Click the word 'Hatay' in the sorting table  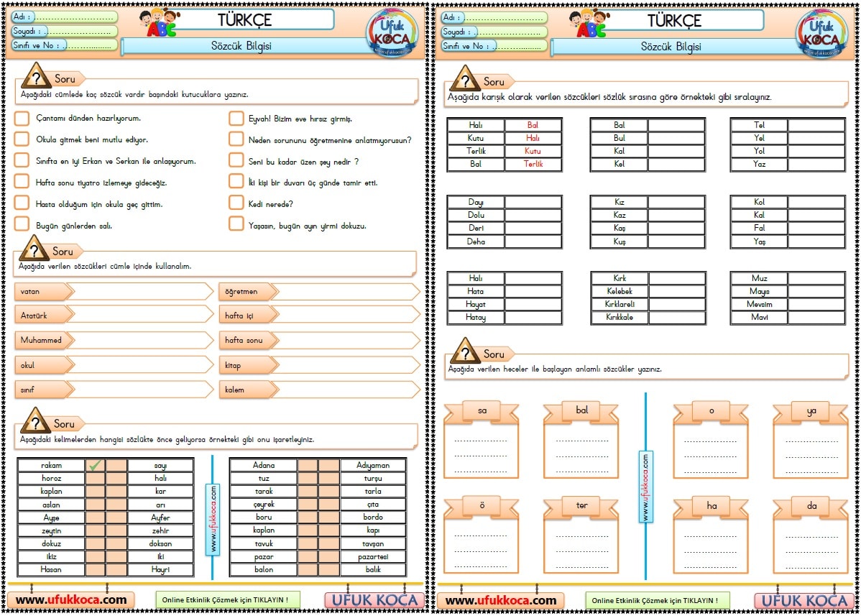pyautogui.click(x=476, y=317)
